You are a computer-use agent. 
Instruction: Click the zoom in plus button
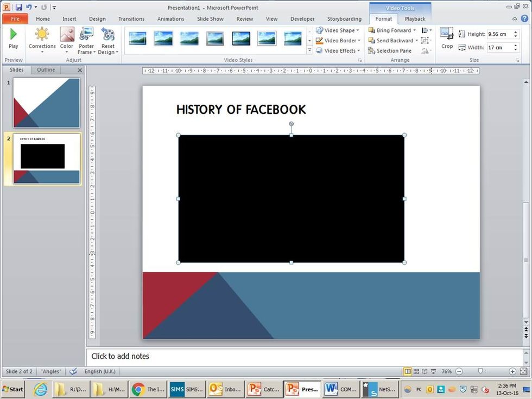(x=512, y=371)
